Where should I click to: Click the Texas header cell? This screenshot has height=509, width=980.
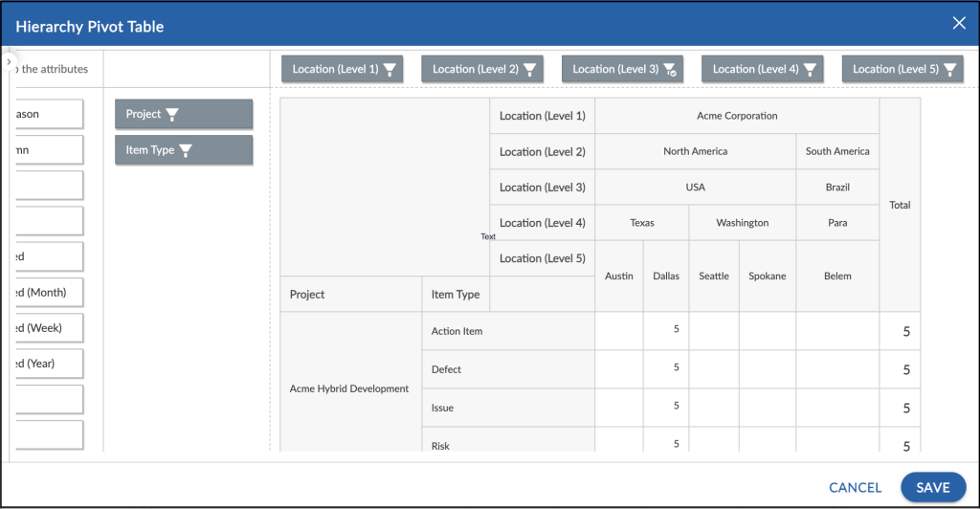point(642,222)
